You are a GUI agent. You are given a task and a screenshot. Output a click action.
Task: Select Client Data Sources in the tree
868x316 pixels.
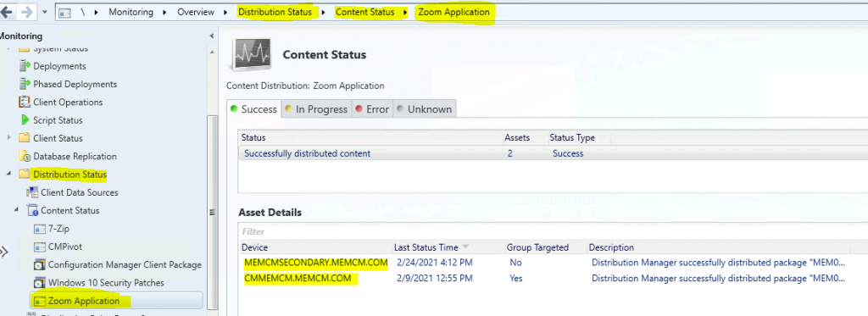click(x=80, y=192)
